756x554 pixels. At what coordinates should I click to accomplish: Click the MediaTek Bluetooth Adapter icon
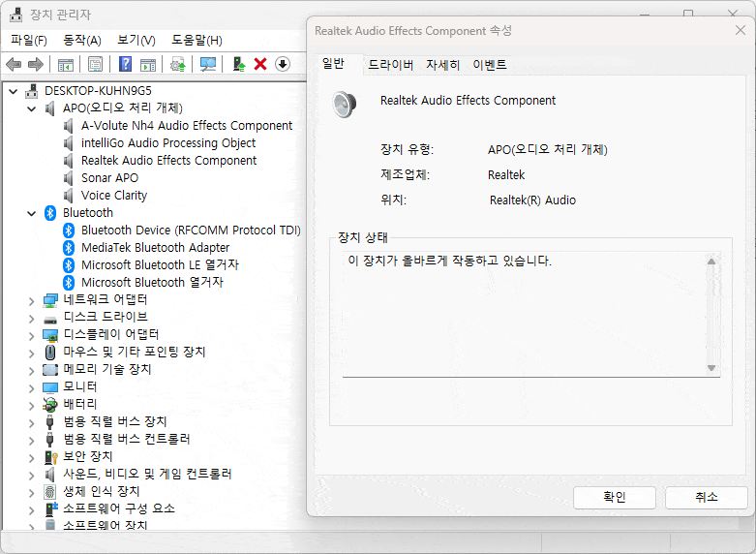coord(69,248)
